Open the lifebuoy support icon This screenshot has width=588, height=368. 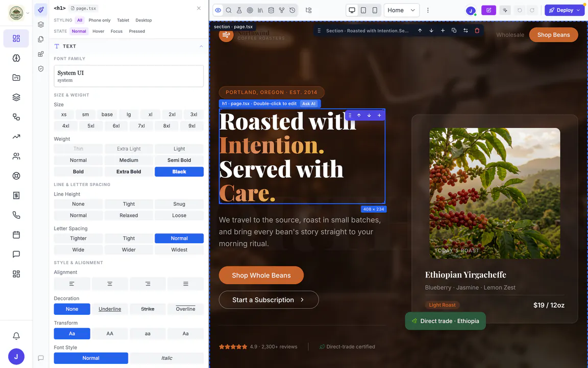pyautogui.click(x=16, y=176)
